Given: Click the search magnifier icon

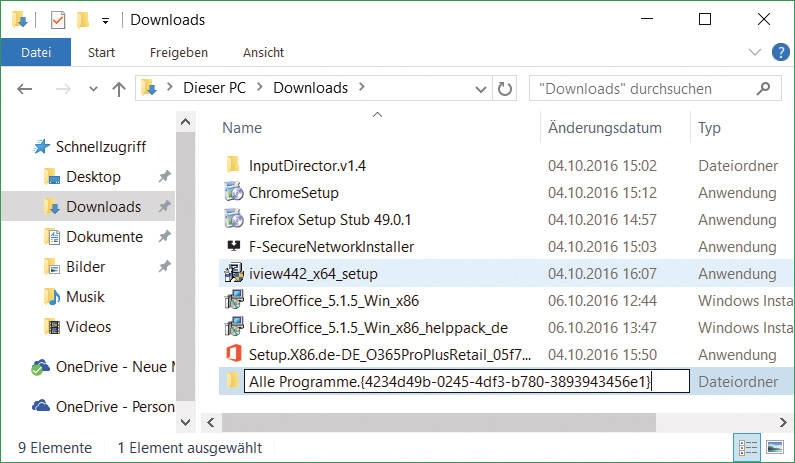Looking at the screenshot, I should [763, 89].
